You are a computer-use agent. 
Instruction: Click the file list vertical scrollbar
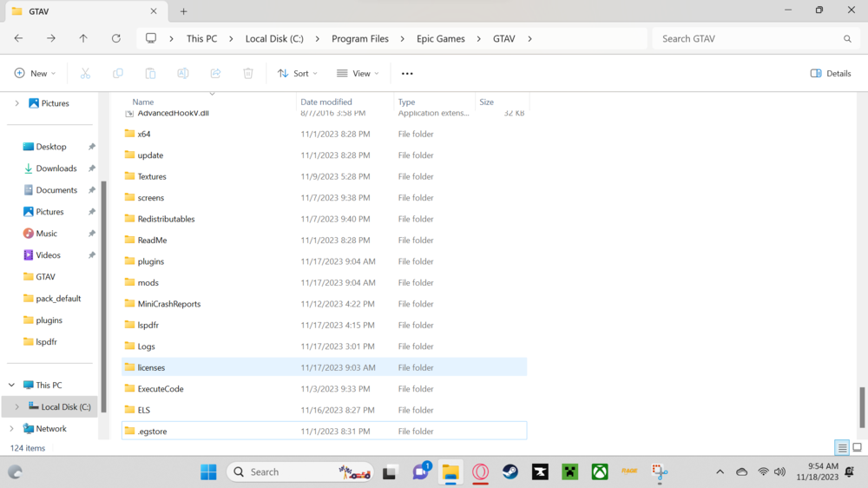[x=861, y=407]
